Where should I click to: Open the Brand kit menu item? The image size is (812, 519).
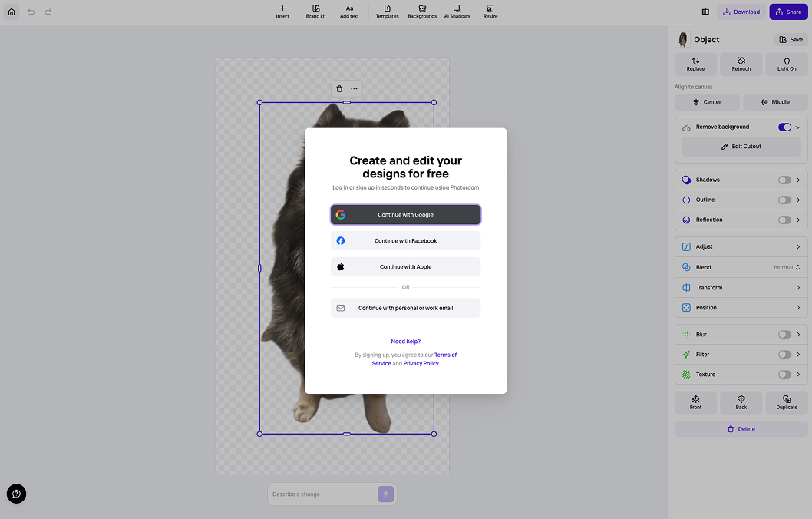click(316, 12)
